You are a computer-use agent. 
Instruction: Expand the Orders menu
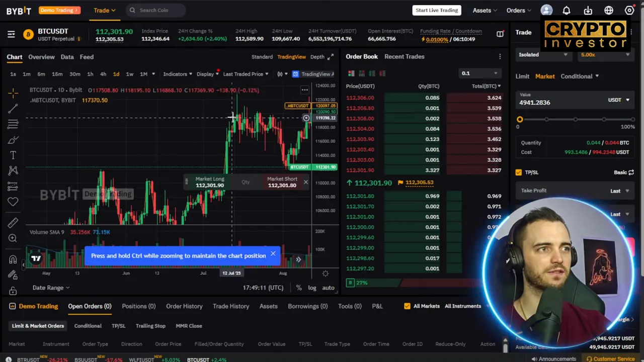[x=519, y=10]
